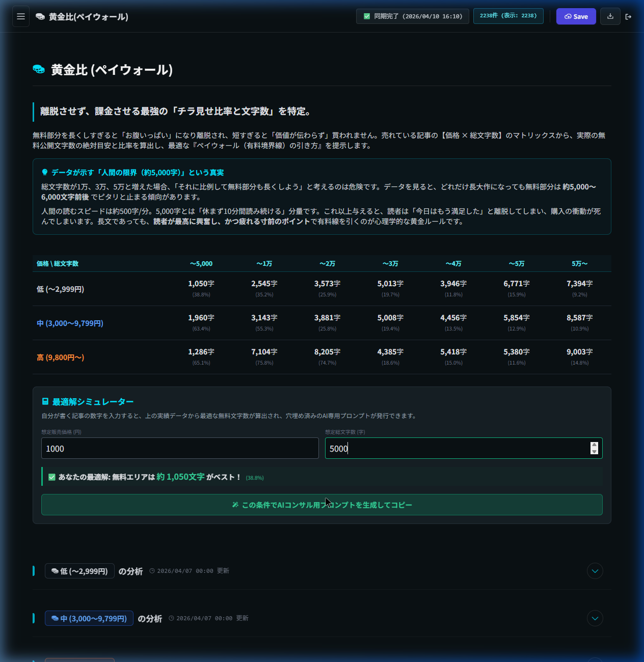The image size is (644, 662).
Task: Click the 高(9,800円〜) row label in the table
Action: point(60,357)
